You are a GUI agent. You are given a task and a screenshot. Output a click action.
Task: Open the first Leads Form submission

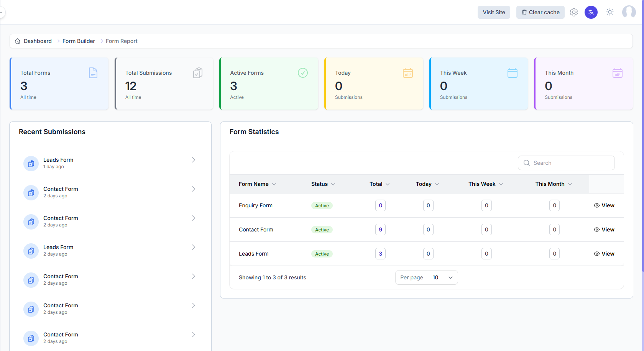point(110,163)
